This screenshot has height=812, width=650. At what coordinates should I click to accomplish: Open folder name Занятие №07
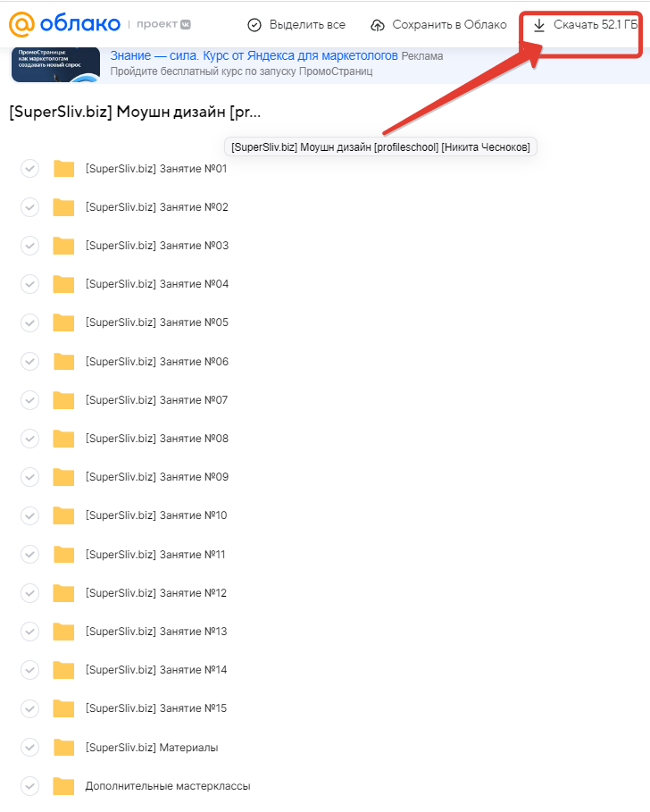[157, 400]
